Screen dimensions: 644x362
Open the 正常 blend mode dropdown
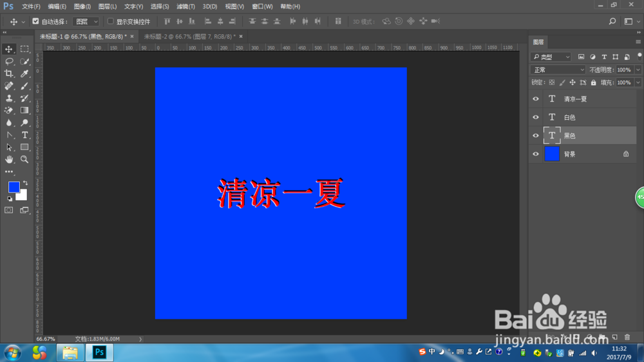[558, 70]
